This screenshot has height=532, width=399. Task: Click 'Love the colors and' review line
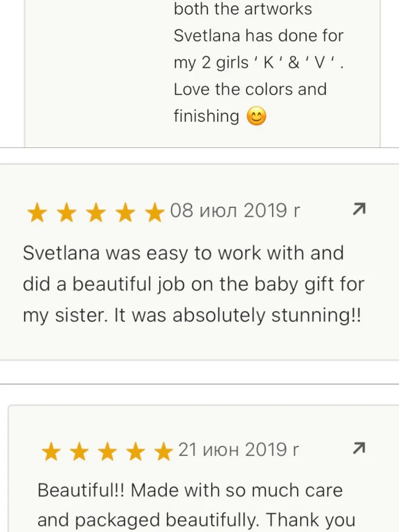(250, 89)
